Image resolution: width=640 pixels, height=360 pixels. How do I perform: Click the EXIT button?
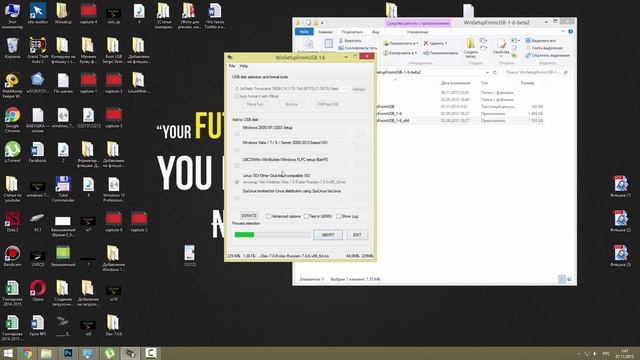[357, 235]
